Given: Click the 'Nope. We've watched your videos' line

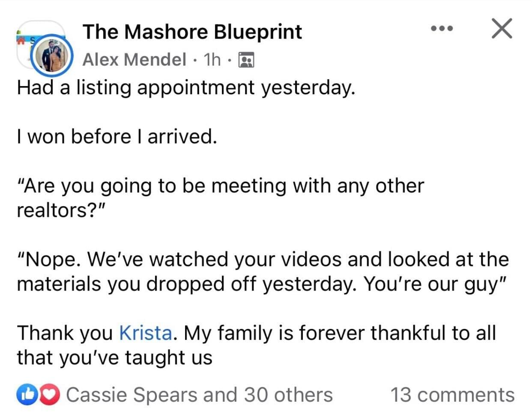Looking at the screenshot, I should [263, 259].
